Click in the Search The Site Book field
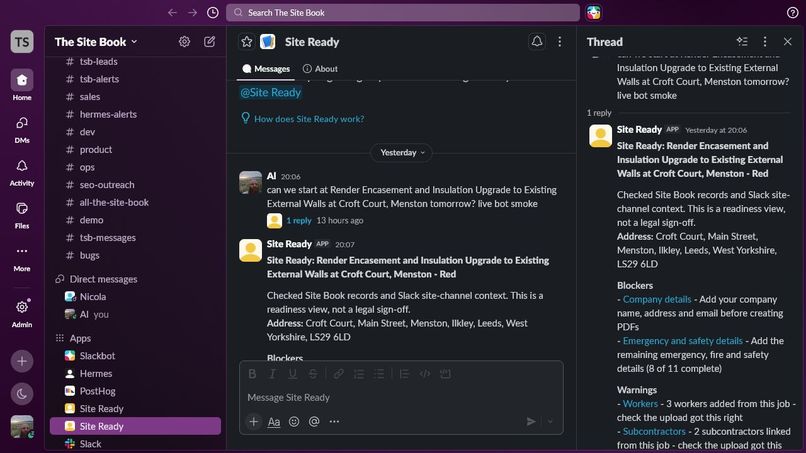 pyautogui.click(x=402, y=13)
